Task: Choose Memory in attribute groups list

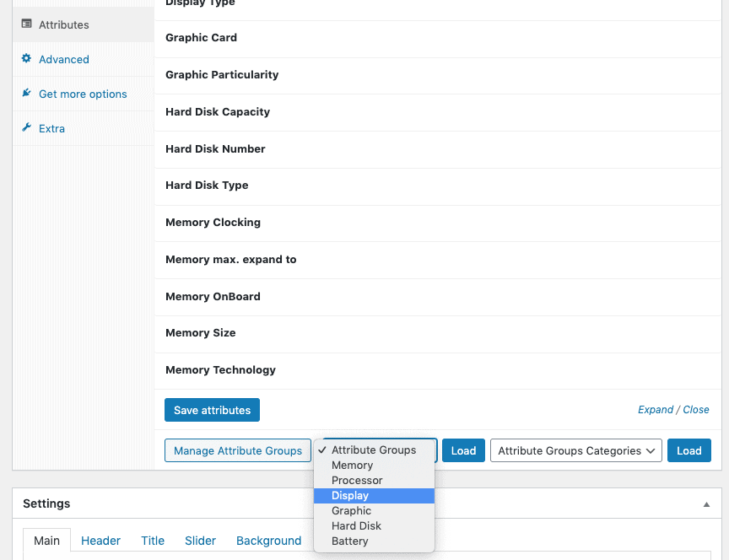Action: 352,466
